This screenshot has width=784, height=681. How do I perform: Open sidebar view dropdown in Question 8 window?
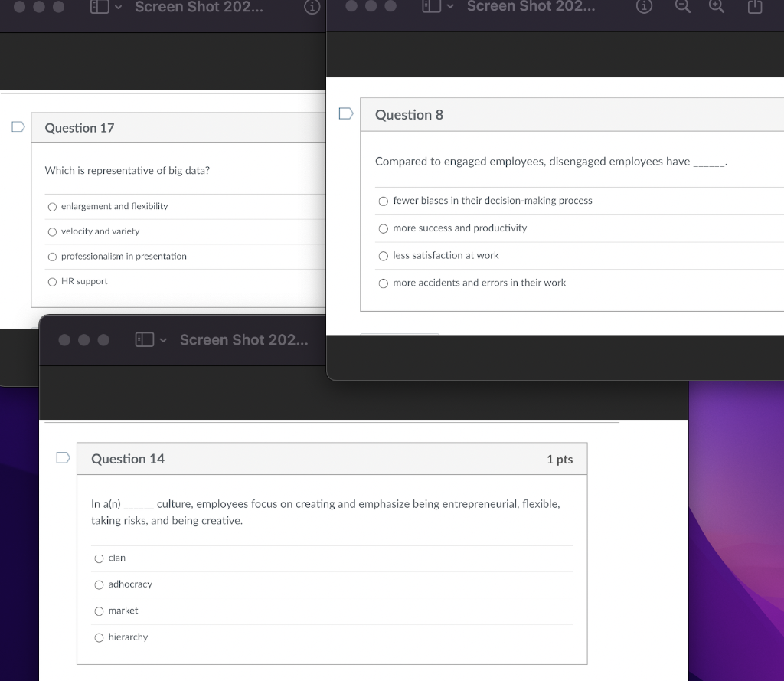pyautogui.click(x=450, y=7)
